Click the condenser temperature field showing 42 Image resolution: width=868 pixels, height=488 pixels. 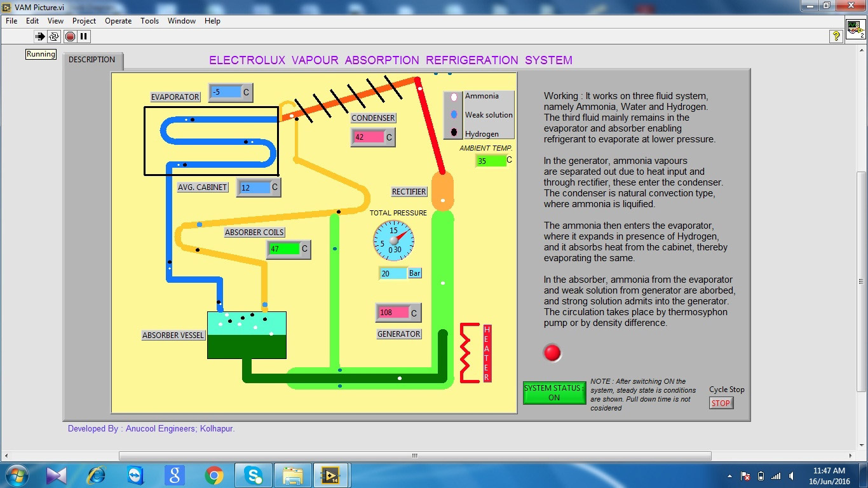tap(369, 137)
